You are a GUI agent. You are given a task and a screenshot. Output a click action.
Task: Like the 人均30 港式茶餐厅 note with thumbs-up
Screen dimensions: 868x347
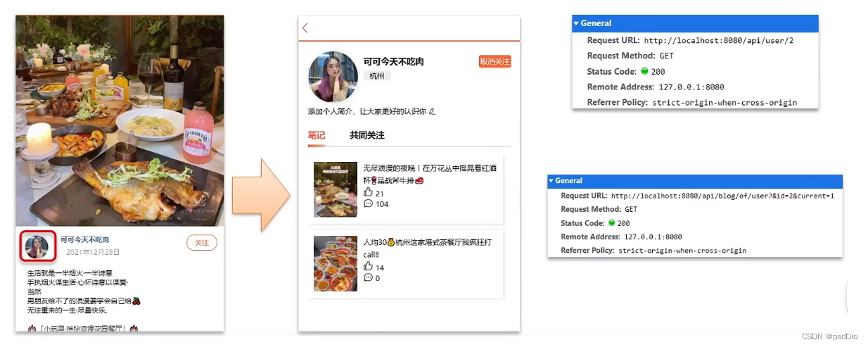point(368,267)
